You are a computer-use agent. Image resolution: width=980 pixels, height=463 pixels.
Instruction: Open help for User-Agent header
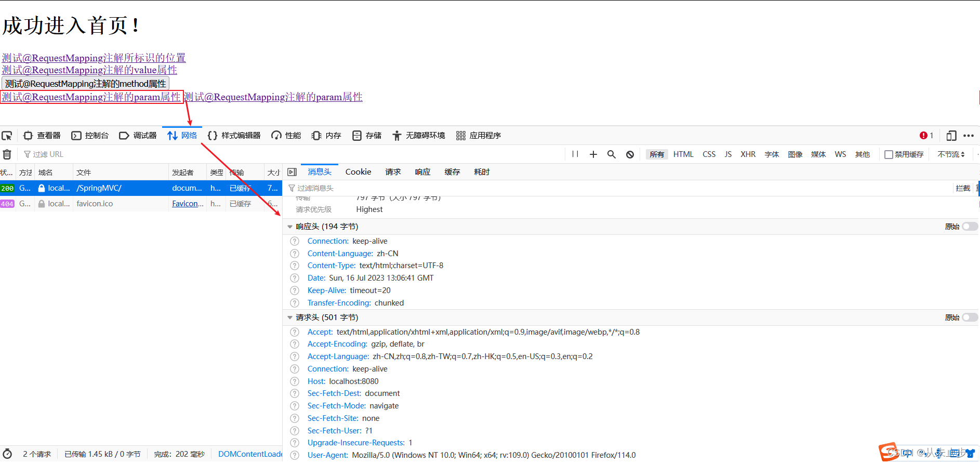click(295, 455)
